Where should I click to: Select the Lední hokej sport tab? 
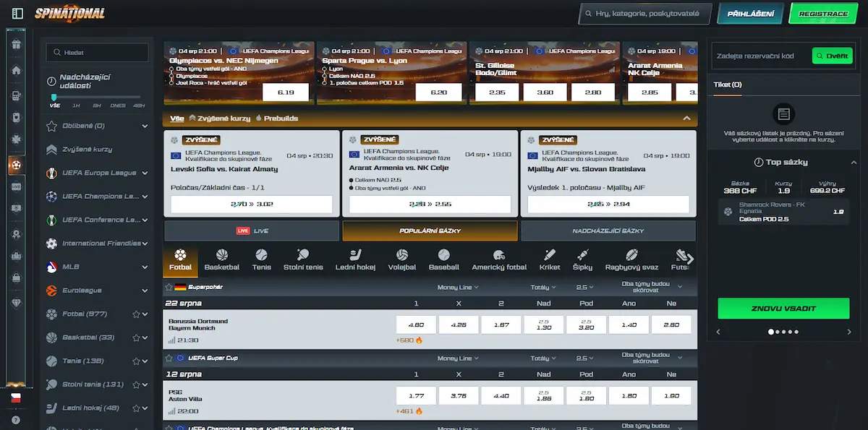355,260
